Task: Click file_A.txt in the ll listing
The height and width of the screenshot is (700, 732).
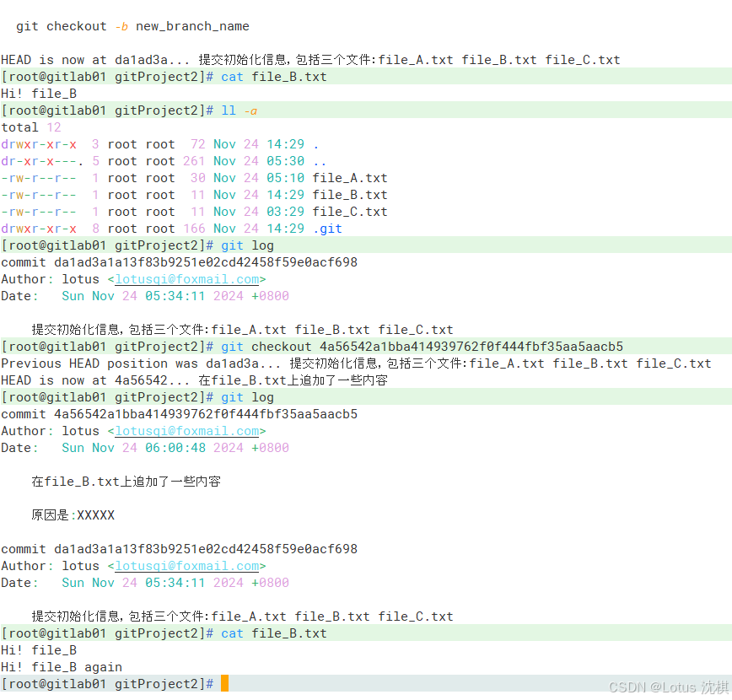Action: (x=350, y=178)
